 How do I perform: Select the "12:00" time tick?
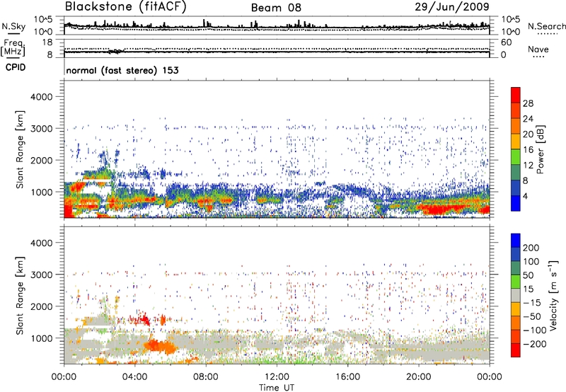click(277, 377)
